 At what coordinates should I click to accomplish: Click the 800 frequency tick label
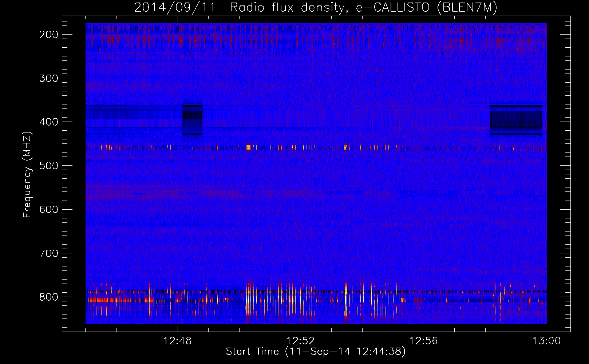49,297
